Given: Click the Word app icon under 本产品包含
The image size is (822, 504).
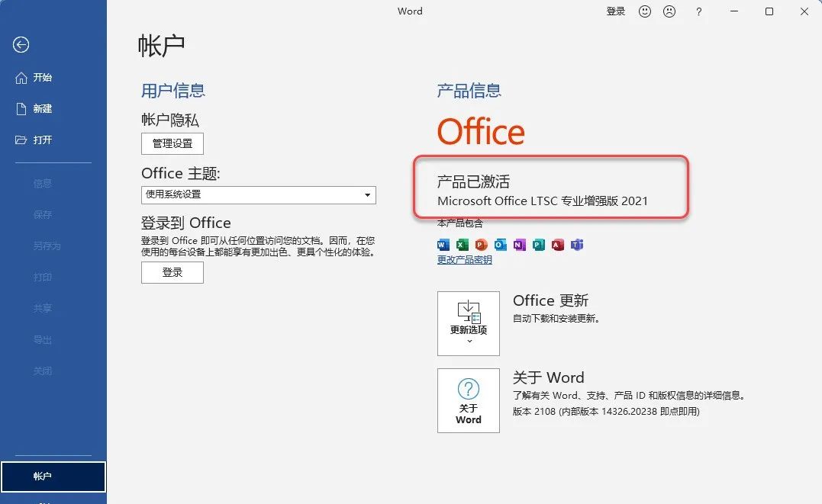Looking at the screenshot, I should point(443,245).
